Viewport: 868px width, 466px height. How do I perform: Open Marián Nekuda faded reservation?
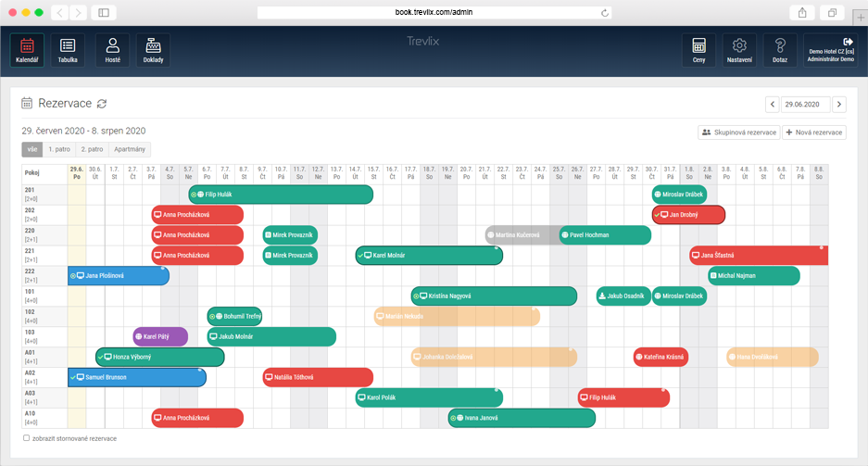click(457, 317)
